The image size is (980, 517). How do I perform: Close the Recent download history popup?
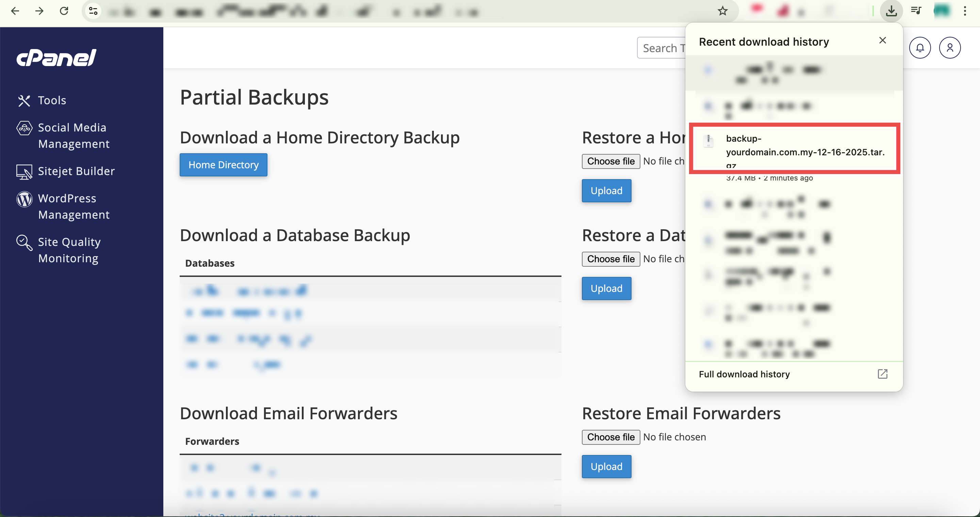coord(882,40)
